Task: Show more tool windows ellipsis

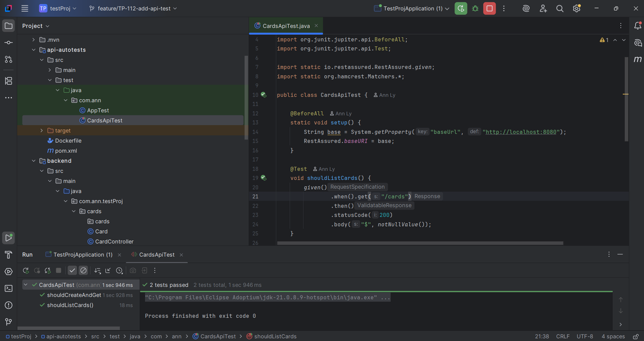Action: click(x=9, y=98)
